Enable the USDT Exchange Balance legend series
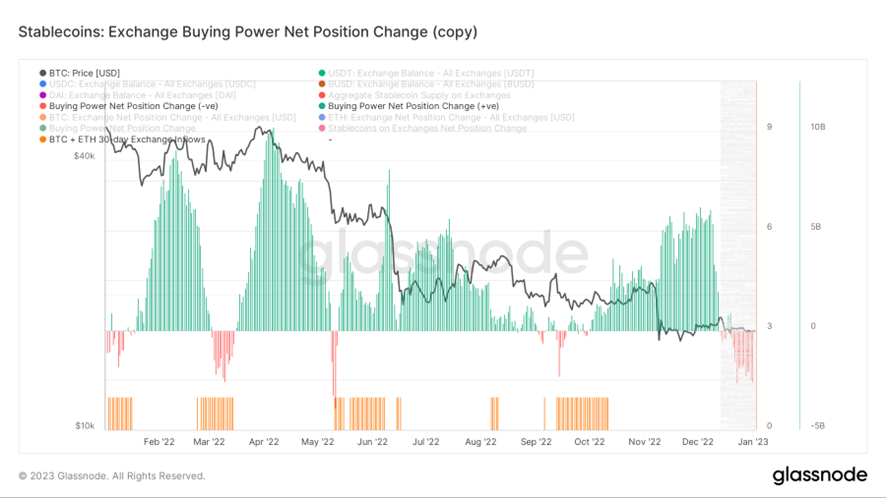This screenshot has height=498, width=886. 422,73
